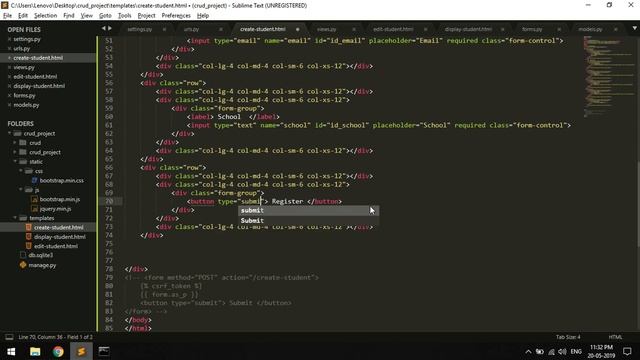Select lowercase 'submit' autocomplete suggestion
This screenshot has width=640, height=360.
(x=309, y=211)
